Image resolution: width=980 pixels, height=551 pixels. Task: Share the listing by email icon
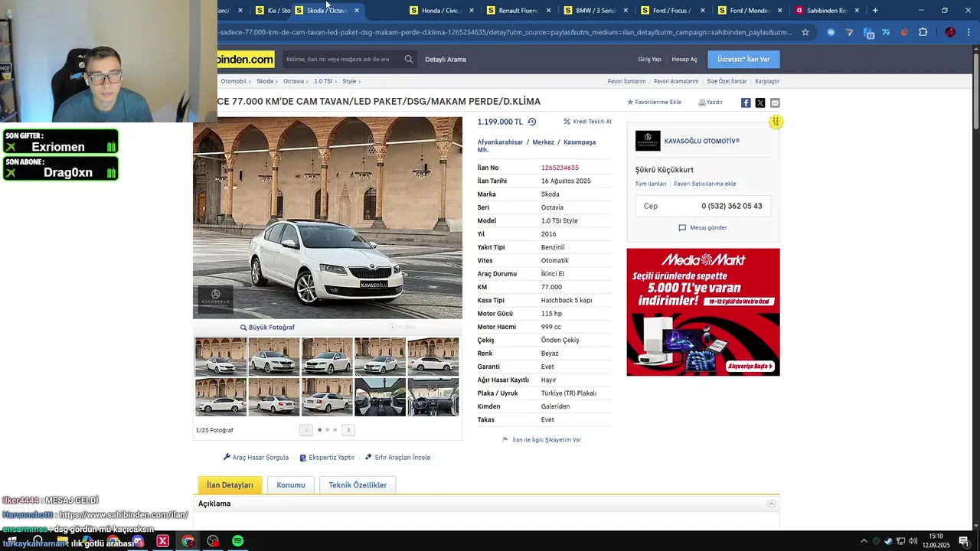(775, 103)
